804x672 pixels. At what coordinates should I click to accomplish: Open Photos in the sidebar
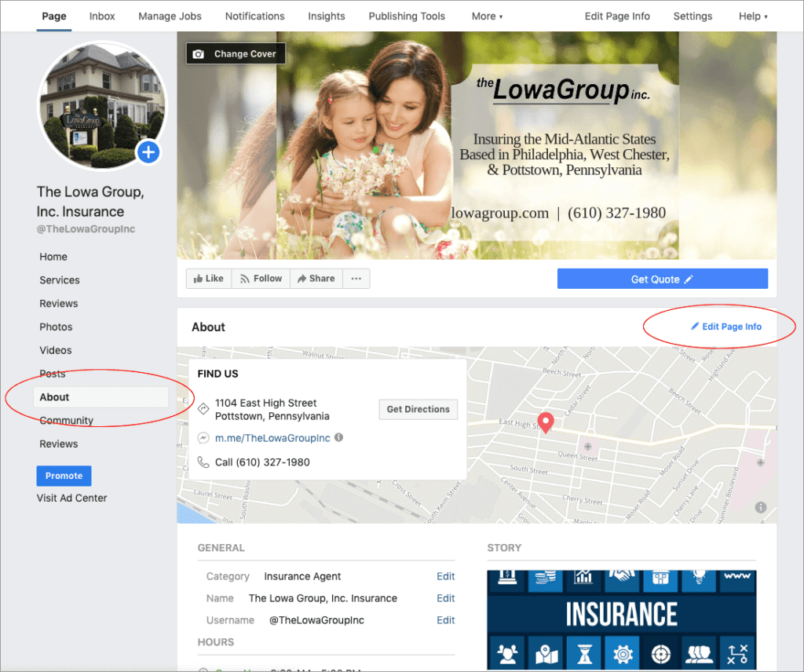(56, 327)
